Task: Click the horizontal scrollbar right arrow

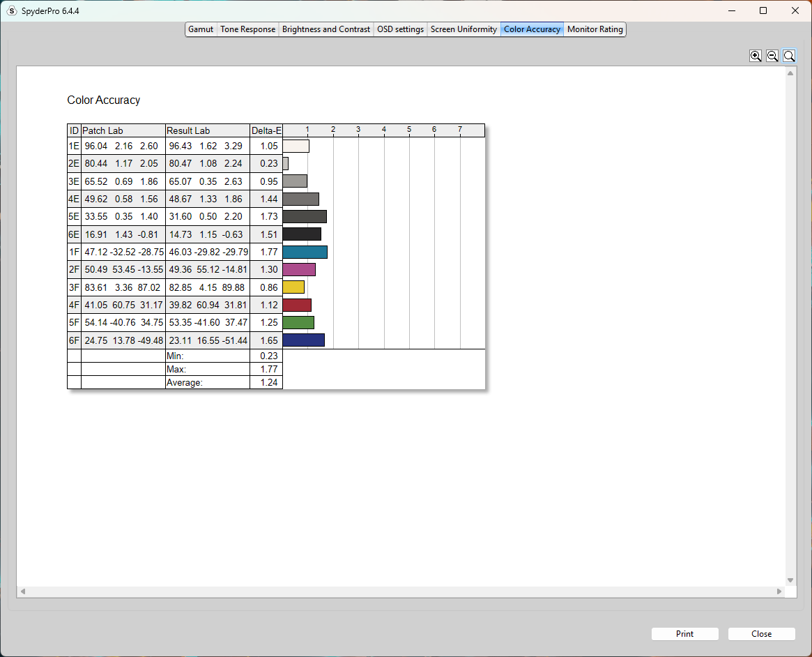Action: [779, 591]
